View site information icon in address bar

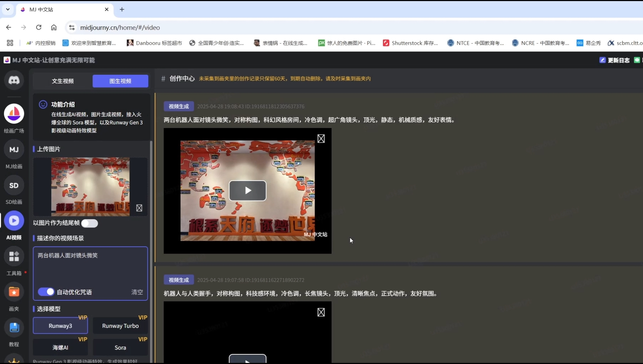[72, 28]
